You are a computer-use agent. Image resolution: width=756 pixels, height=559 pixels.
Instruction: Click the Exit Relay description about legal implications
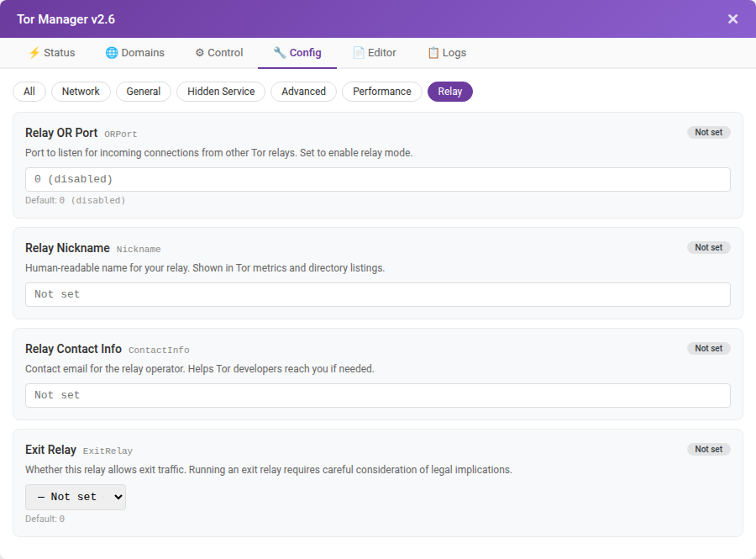coord(269,470)
